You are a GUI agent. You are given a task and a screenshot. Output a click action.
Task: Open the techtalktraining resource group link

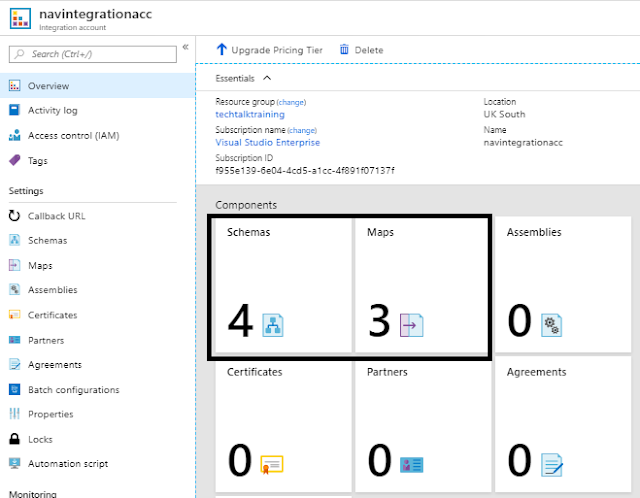[x=250, y=115]
